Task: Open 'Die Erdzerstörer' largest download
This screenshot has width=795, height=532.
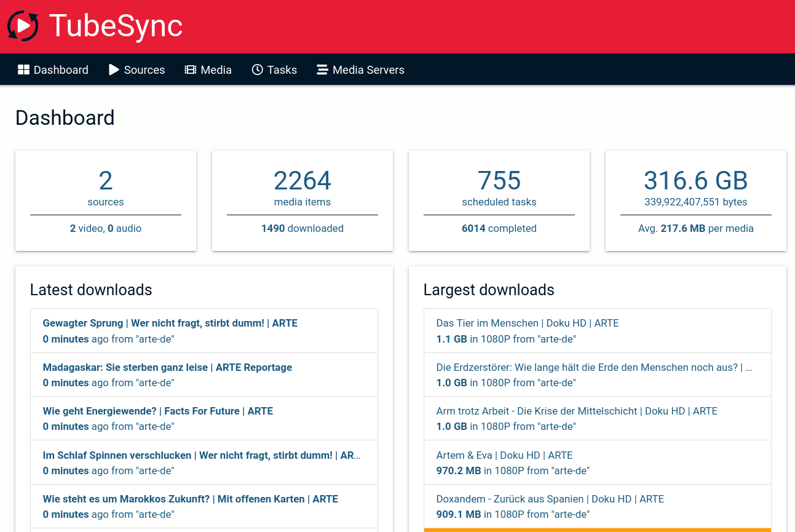Action: [598, 375]
